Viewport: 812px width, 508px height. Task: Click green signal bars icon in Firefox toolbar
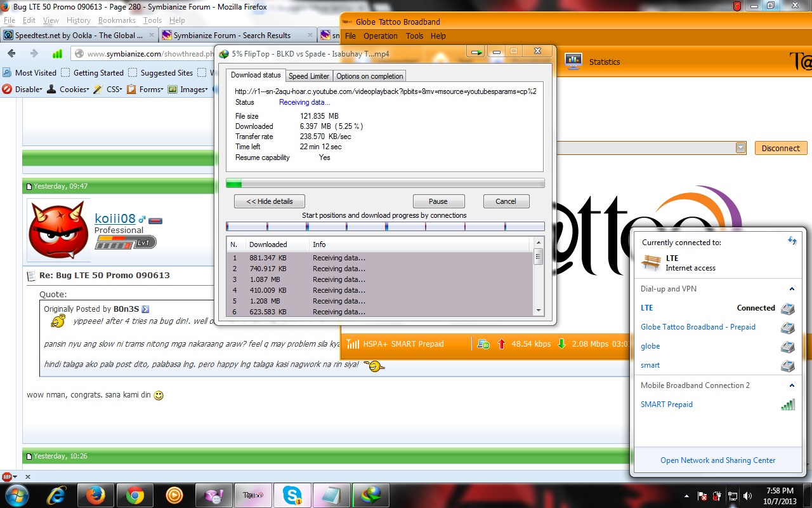pyautogui.click(x=57, y=54)
